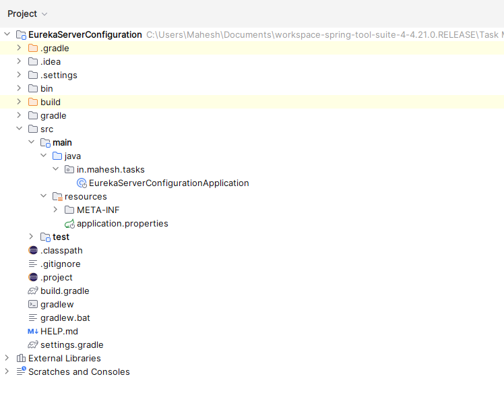Collapse the in.mahesh.tasks package chevron
Screen dimensions: 504x420
pos(56,169)
